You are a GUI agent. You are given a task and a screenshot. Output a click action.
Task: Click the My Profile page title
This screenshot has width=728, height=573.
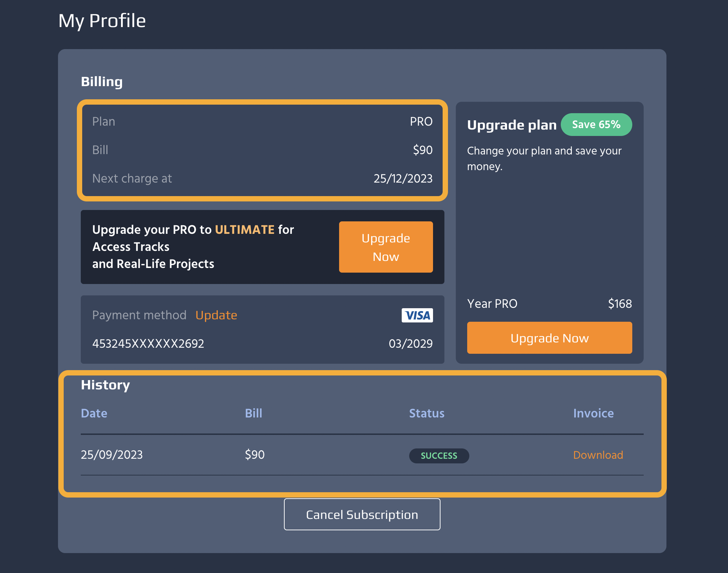coord(102,21)
